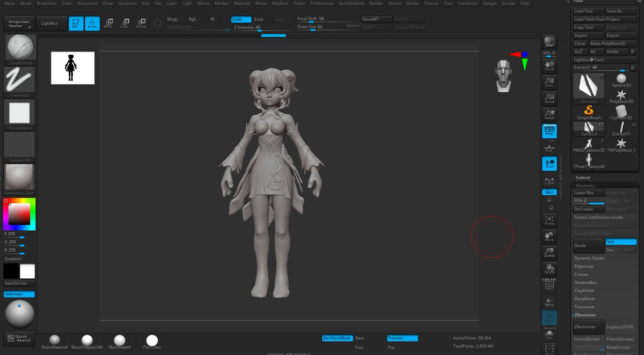
Task: Collapse the Geometry section
Action: coord(585,186)
